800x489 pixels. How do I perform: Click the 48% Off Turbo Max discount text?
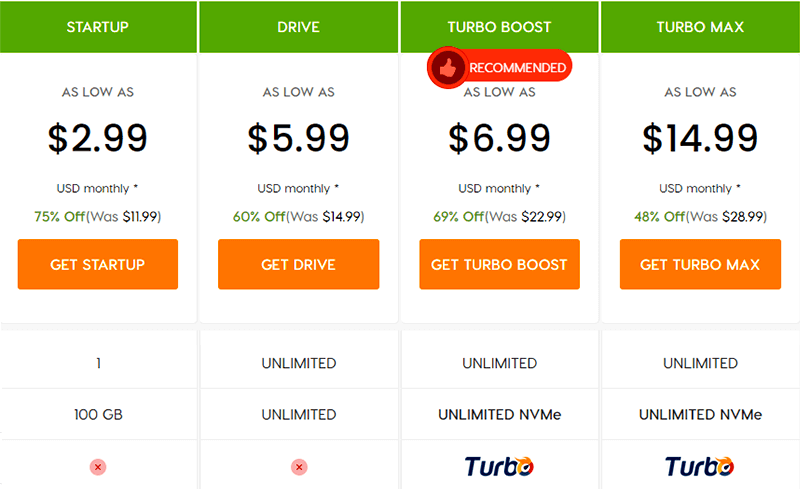click(659, 216)
